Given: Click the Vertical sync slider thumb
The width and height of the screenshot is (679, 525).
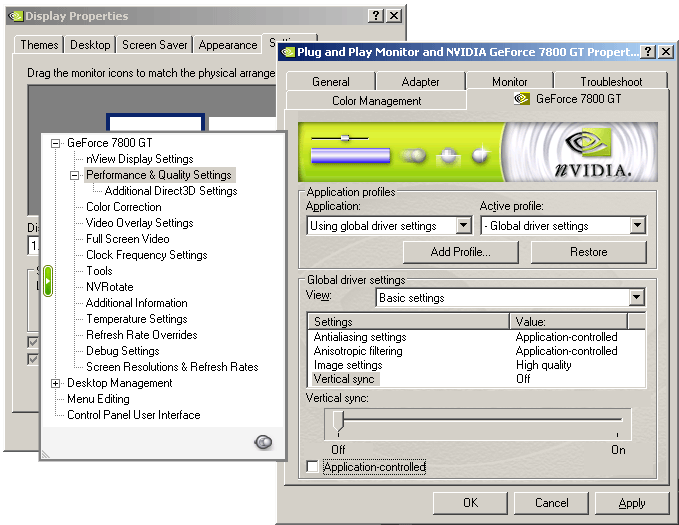Looking at the screenshot, I should pos(338,422).
